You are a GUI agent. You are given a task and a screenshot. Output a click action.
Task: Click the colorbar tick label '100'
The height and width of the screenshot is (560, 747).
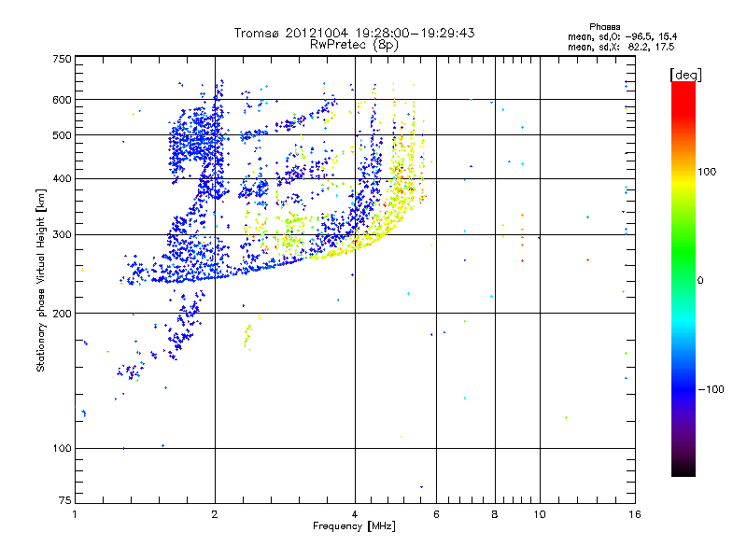click(x=707, y=172)
